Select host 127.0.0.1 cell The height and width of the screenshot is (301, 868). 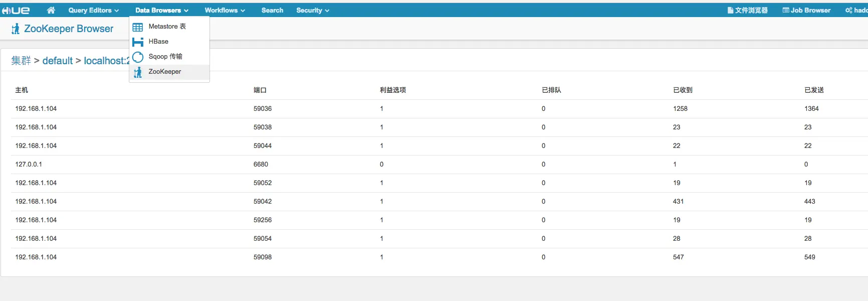click(29, 165)
